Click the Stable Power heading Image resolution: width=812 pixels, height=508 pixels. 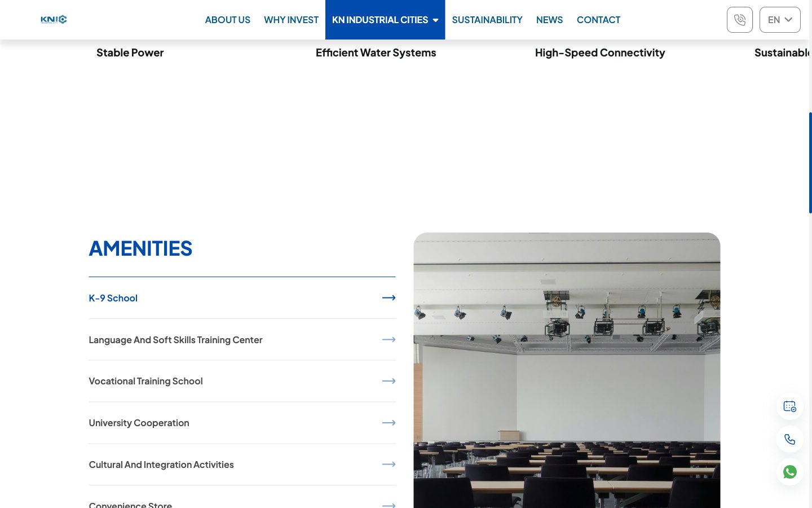point(130,52)
